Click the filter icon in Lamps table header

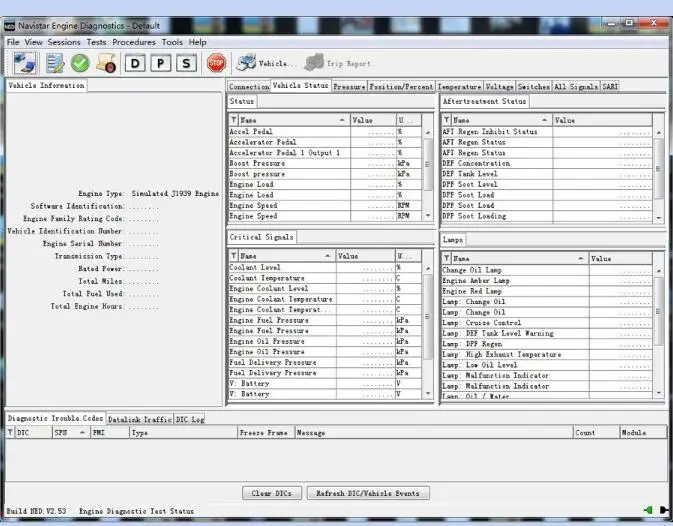point(446,258)
